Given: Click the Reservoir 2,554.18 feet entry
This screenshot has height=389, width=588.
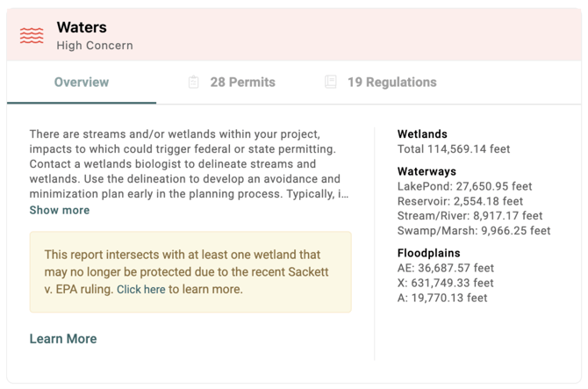Looking at the screenshot, I should point(460,201).
